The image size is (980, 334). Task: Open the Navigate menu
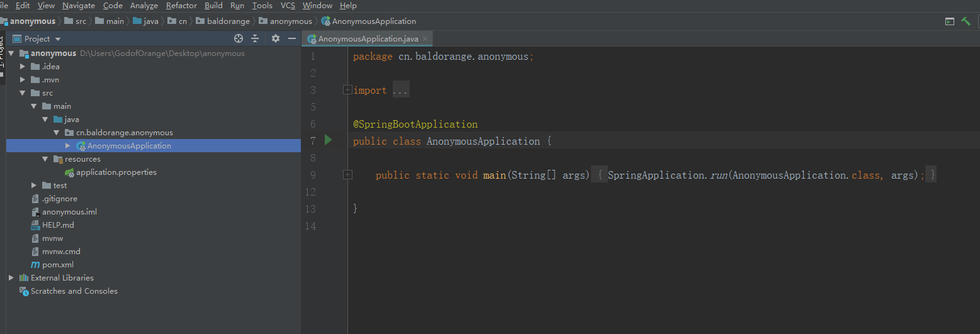79,6
